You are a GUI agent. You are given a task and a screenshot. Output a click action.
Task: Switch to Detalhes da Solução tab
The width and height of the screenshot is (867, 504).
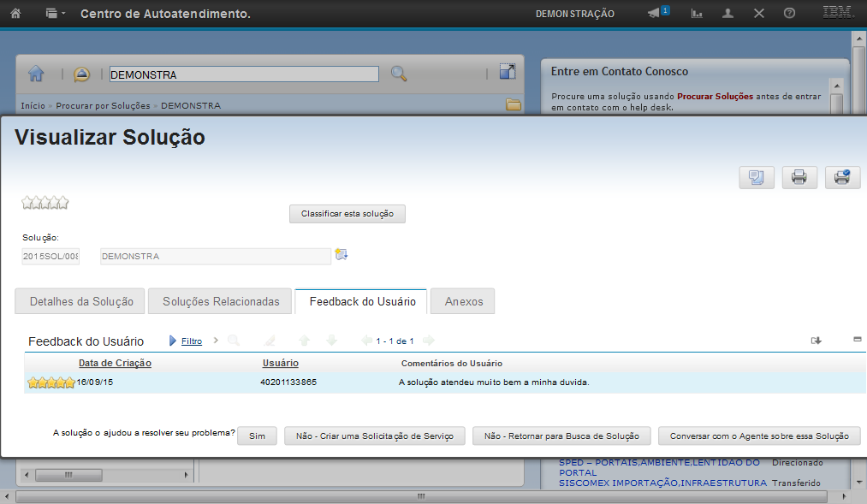81,301
